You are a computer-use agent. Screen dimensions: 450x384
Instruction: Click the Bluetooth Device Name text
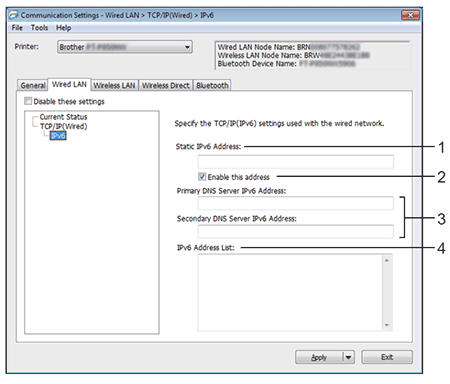[x=286, y=64]
